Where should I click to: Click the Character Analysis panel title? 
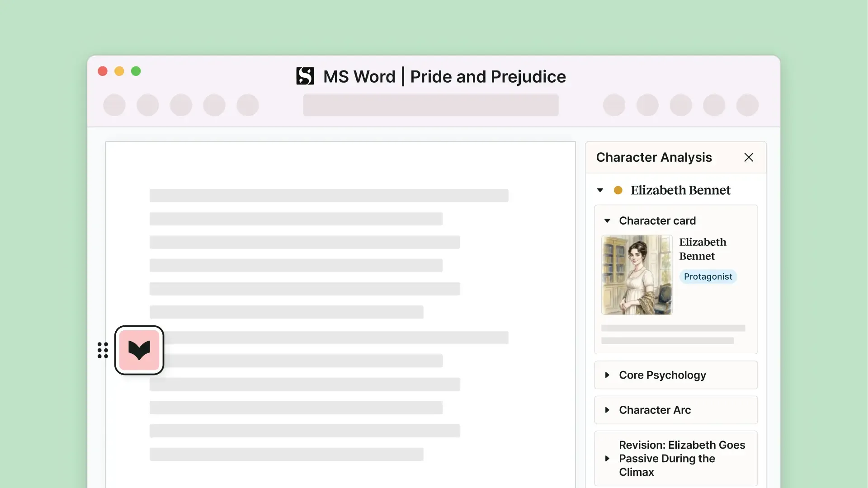654,157
